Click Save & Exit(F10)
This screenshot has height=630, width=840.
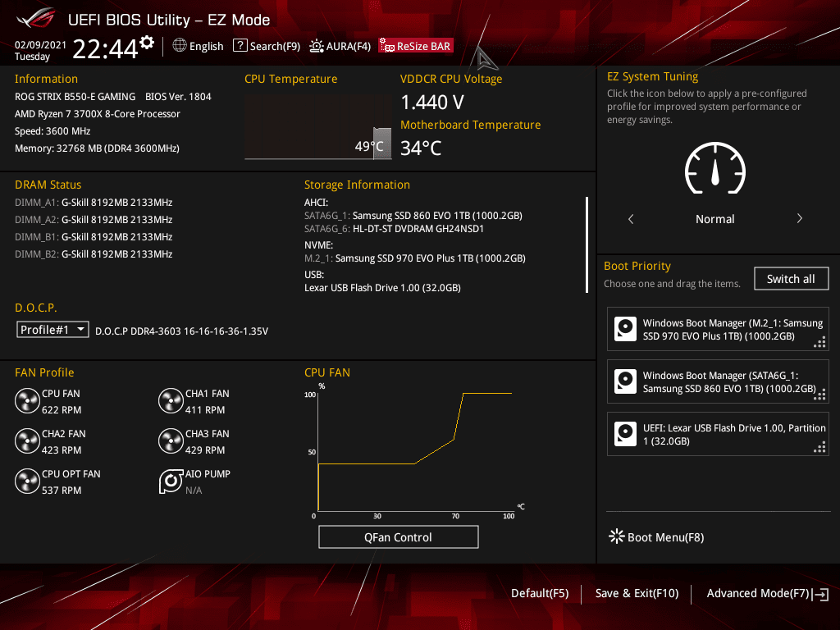click(x=637, y=593)
